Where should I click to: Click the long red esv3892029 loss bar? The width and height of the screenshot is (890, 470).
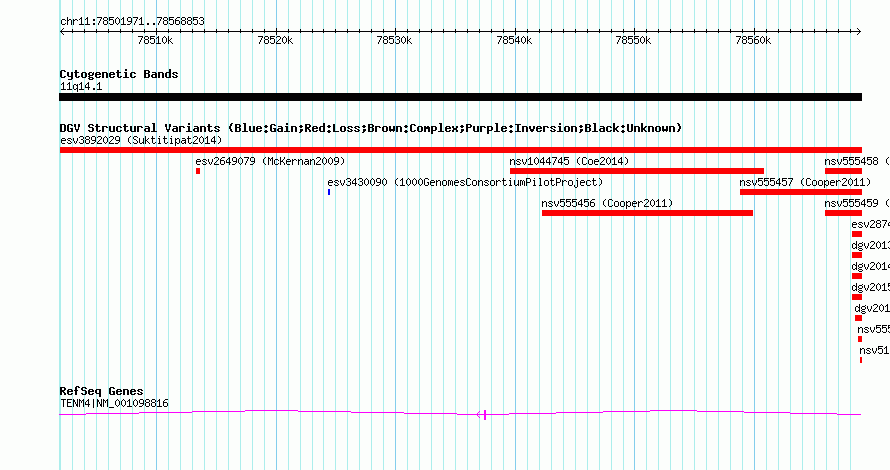(x=460, y=150)
